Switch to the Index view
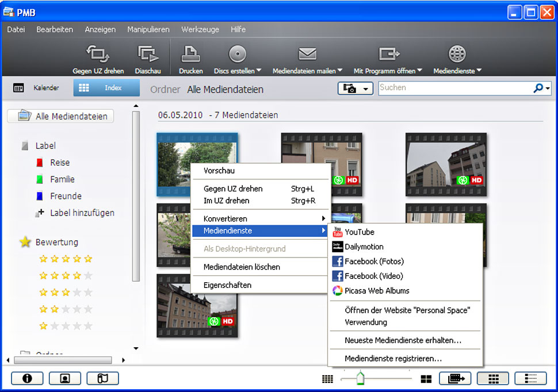Viewport: 558px width, 392px height. point(106,88)
